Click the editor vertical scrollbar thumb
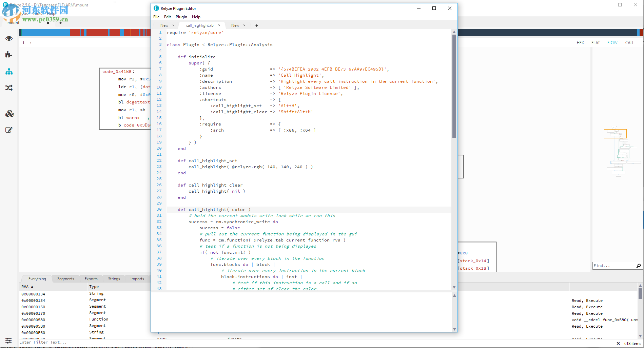 point(454,86)
